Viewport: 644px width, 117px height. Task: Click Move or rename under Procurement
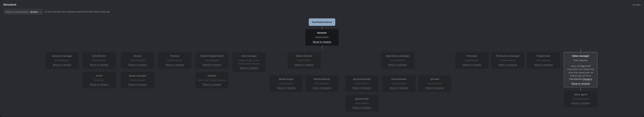point(399,88)
